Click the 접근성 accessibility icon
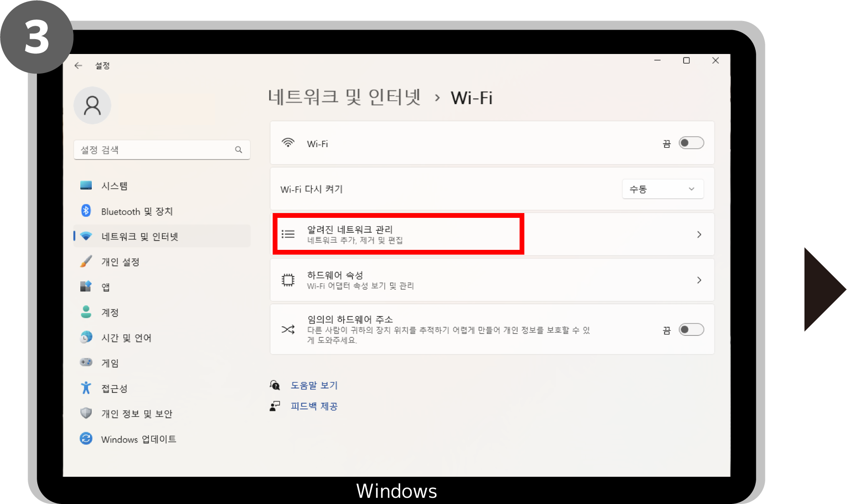 click(x=86, y=388)
